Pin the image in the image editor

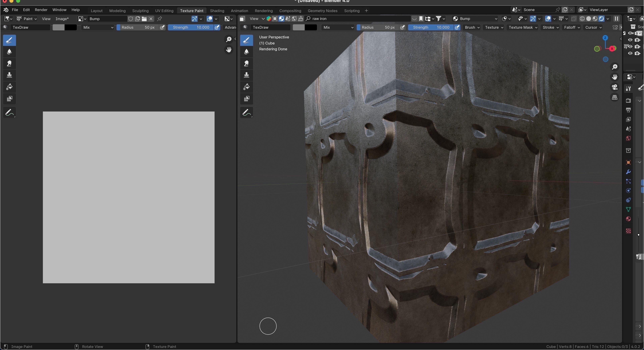pos(159,19)
